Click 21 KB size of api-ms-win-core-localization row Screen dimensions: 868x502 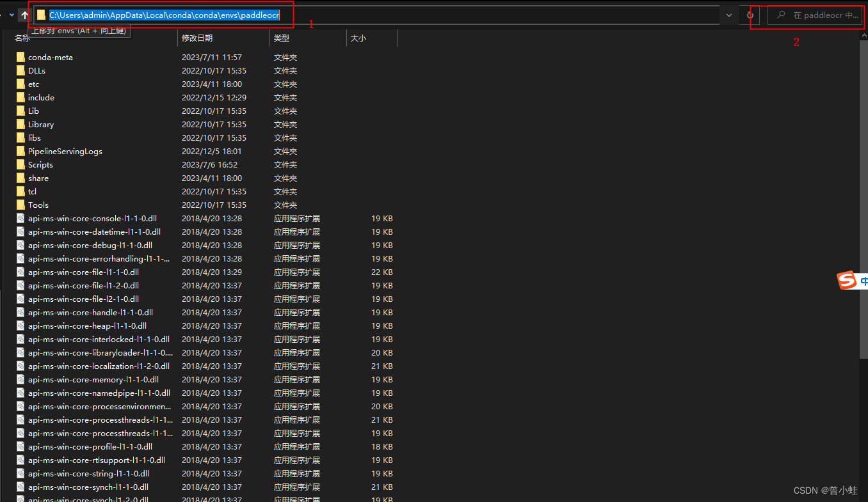[382, 366]
